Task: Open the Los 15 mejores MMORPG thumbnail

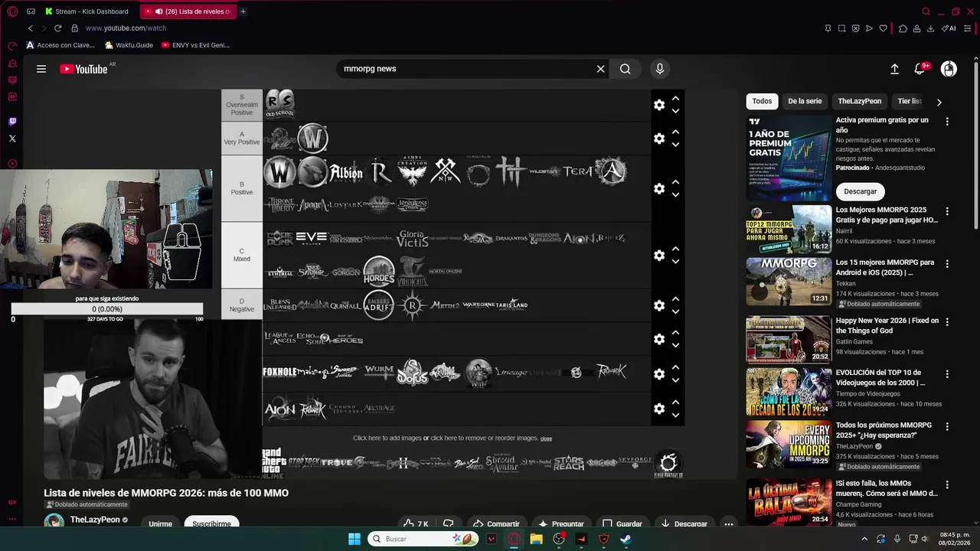Action: (789, 282)
